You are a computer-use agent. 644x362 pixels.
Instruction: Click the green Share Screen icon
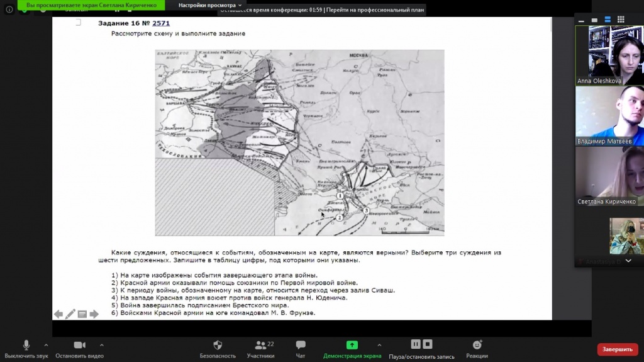(352, 345)
